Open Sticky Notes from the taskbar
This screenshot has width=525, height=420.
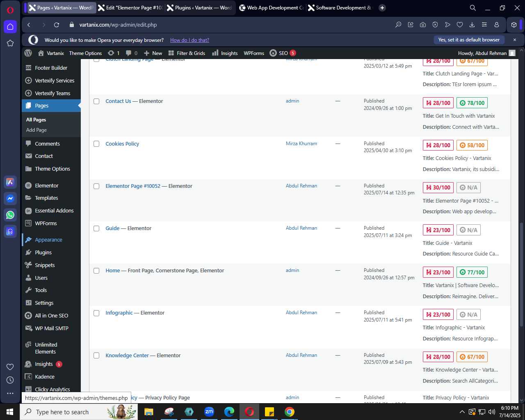(269, 412)
